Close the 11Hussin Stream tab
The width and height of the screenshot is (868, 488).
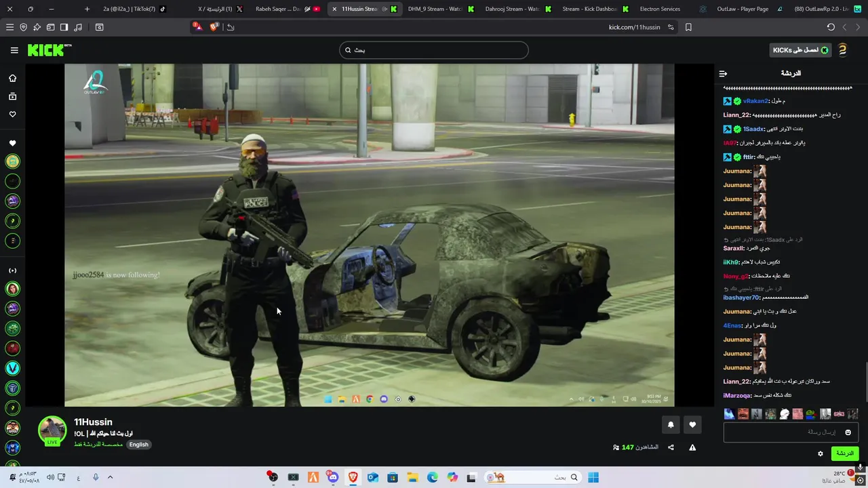point(334,9)
